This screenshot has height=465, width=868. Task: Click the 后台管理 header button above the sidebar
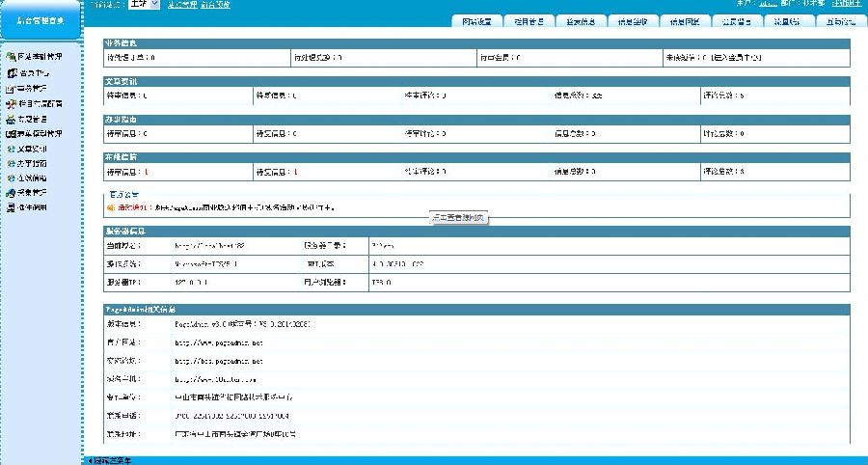tap(41, 19)
